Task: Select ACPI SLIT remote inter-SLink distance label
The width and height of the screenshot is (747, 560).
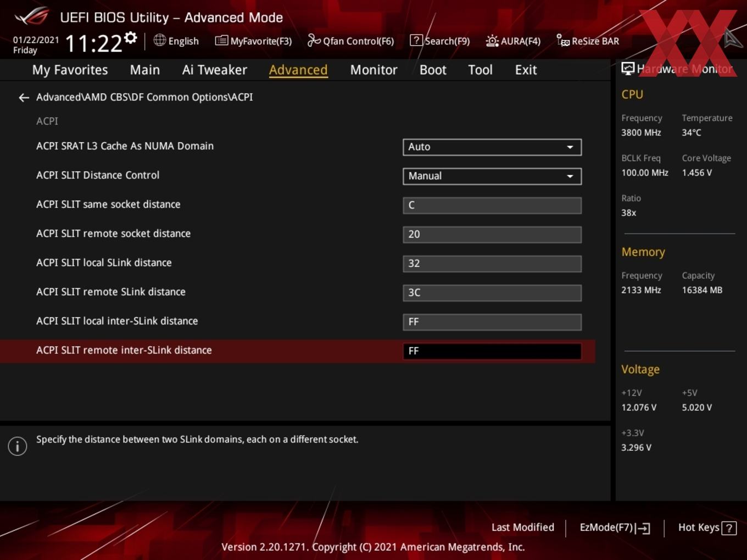Action: coord(124,350)
